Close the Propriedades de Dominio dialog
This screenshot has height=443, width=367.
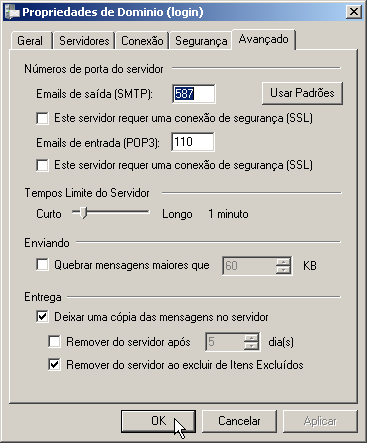[353, 12]
